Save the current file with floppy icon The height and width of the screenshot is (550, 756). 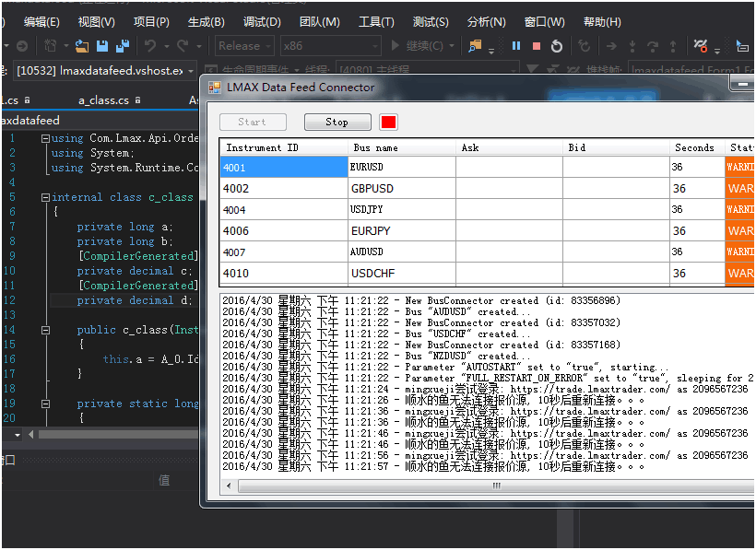coord(102,46)
